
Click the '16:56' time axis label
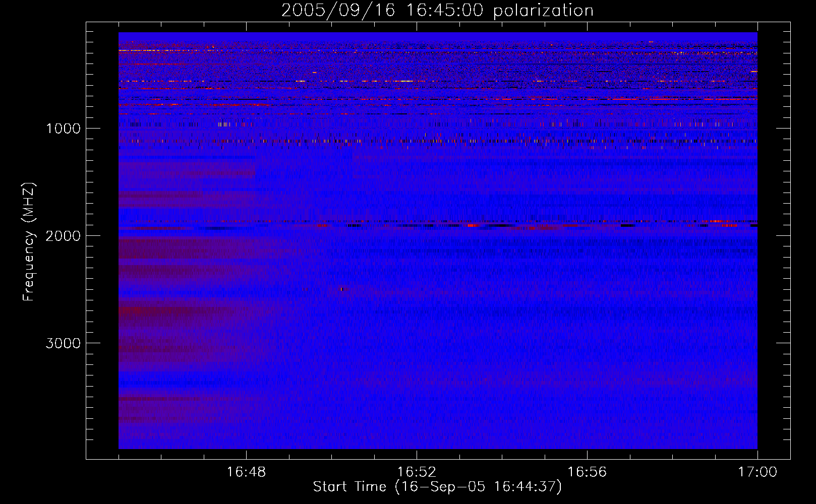pos(587,472)
